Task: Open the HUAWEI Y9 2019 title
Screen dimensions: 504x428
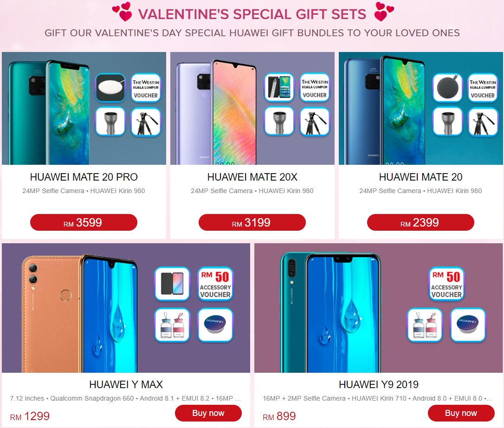Action: coord(379,384)
